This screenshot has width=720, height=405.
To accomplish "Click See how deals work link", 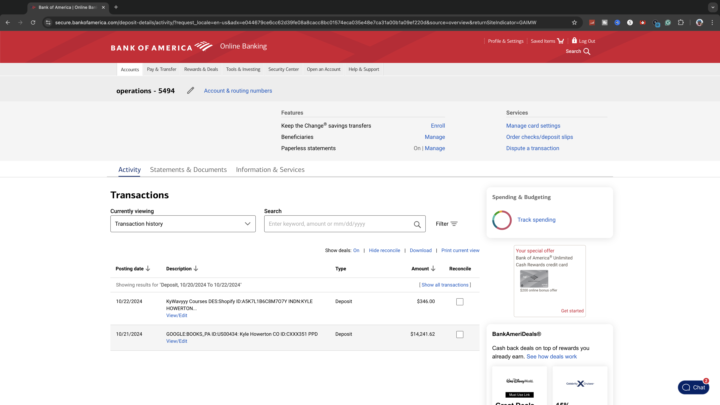I will [551, 357].
